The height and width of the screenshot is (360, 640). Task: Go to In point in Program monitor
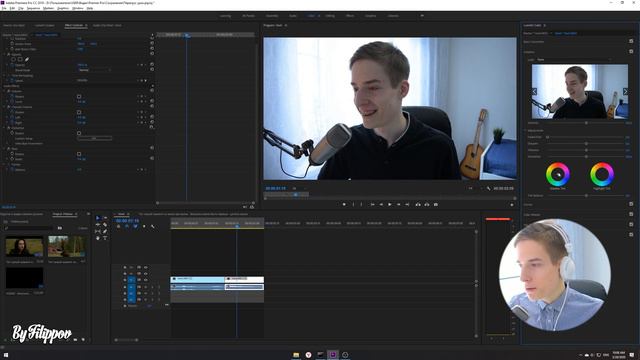(372, 204)
